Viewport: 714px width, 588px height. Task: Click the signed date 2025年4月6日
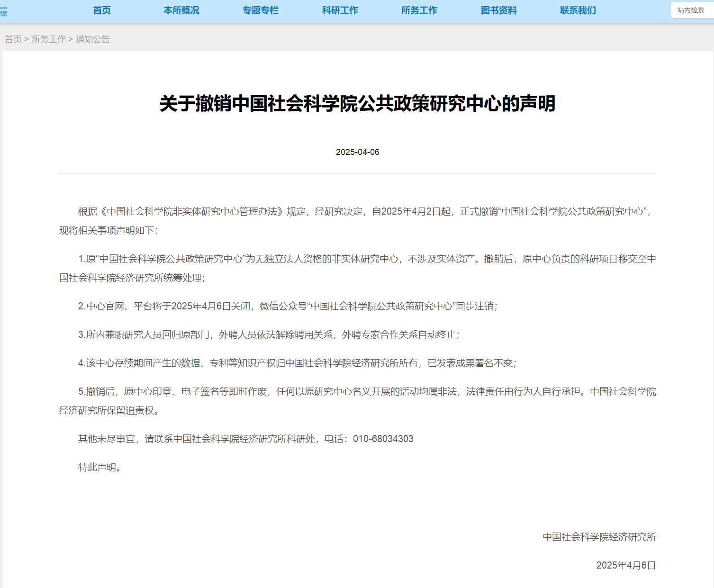[x=626, y=565]
